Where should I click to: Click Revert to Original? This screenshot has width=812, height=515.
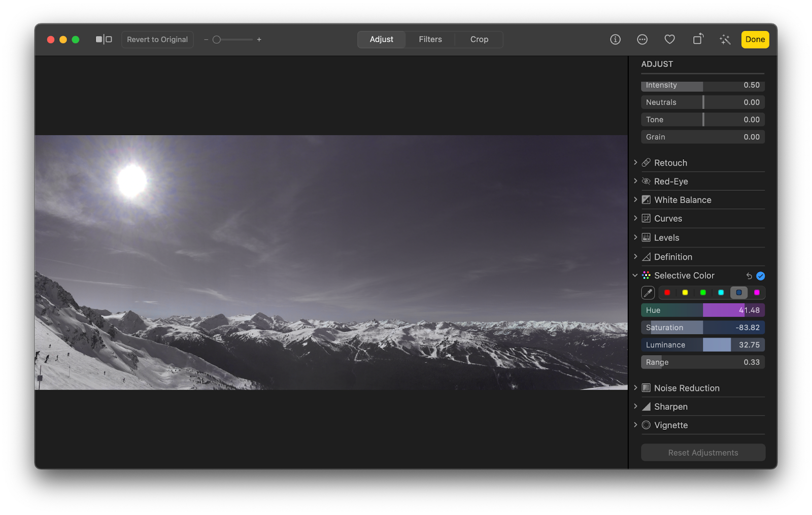[x=157, y=39]
